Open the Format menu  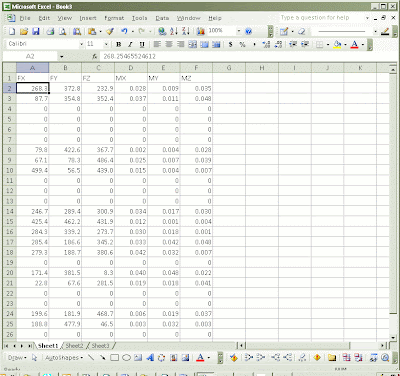114,18
